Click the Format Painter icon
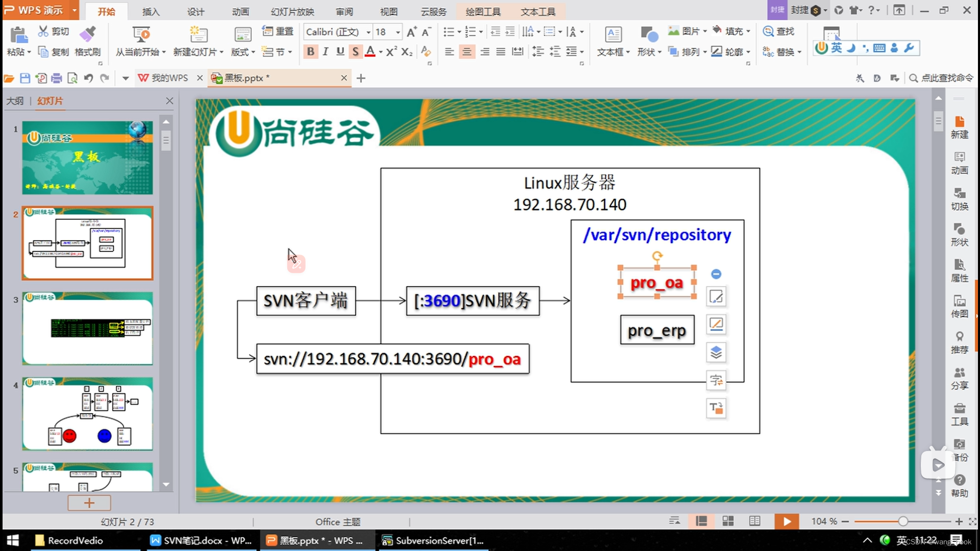980x551 pixels. (87, 35)
